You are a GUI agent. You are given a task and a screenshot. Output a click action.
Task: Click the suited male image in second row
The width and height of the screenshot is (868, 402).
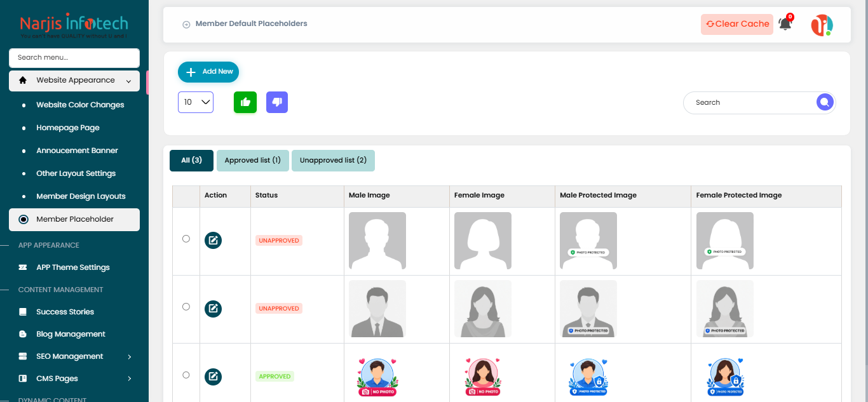[377, 309]
